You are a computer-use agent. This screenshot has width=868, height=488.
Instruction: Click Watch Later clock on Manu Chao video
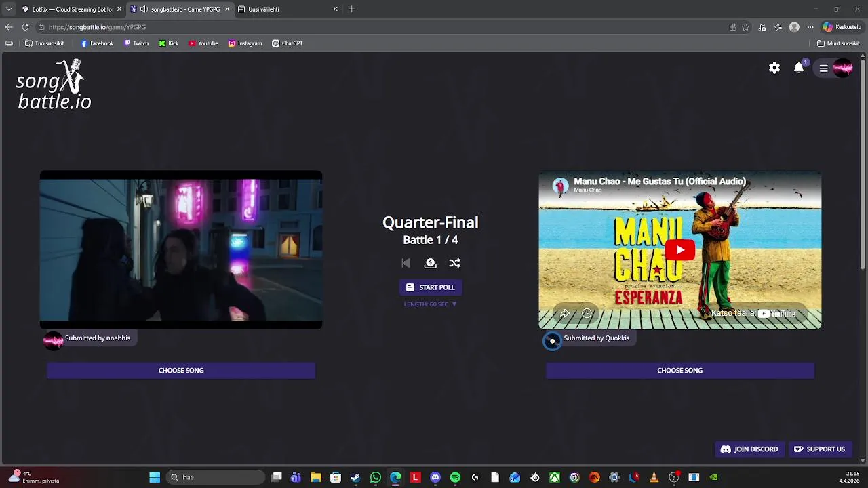587,313
